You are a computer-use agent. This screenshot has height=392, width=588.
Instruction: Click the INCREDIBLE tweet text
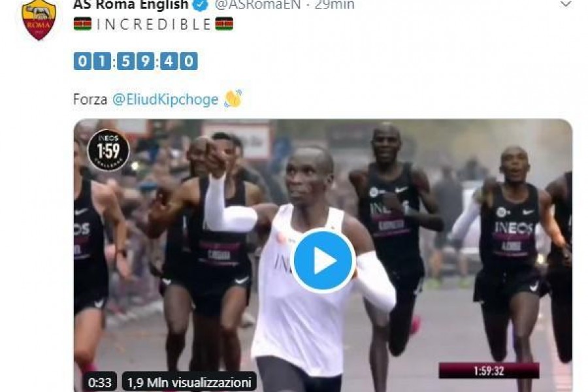[154, 24]
